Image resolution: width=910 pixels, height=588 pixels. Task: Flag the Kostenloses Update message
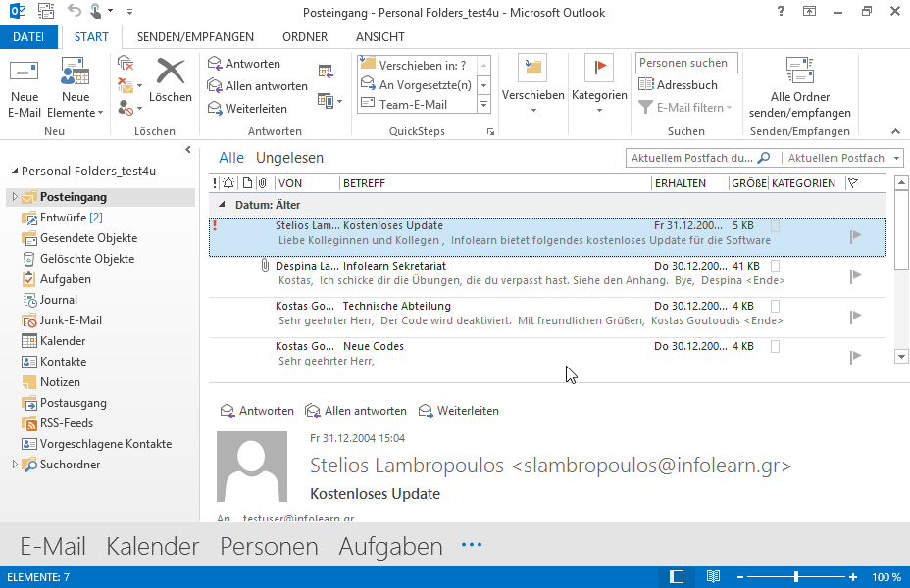[855, 235]
